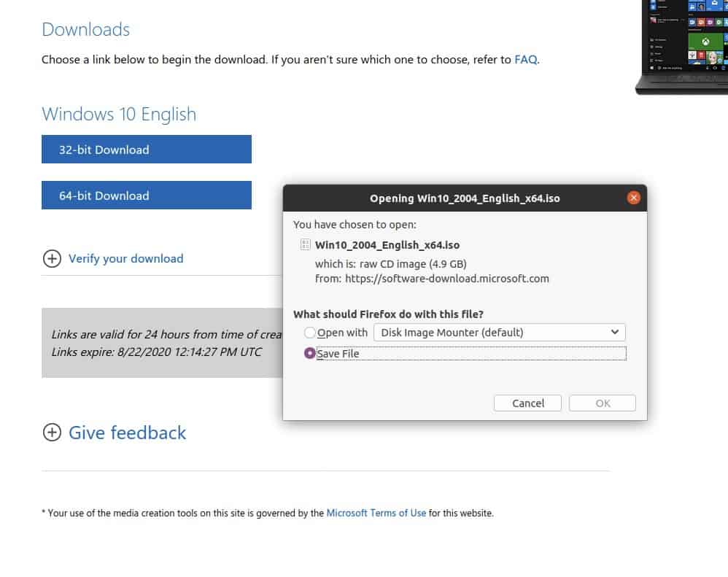The image size is (728, 577).
Task: Click the 32-bit Download button
Action: tap(146, 149)
